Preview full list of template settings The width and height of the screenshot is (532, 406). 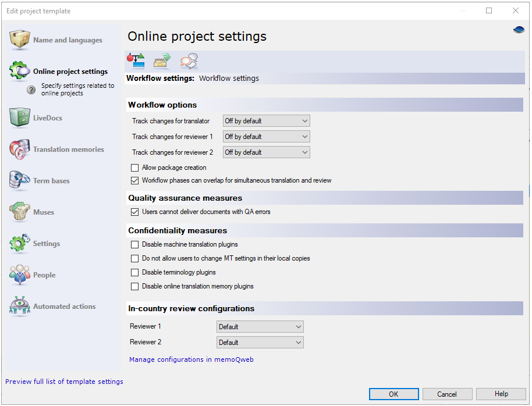tap(64, 381)
